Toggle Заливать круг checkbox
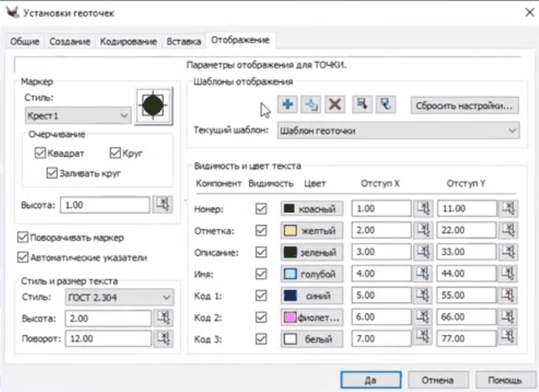The image size is (539, 392). click(52, 173)
